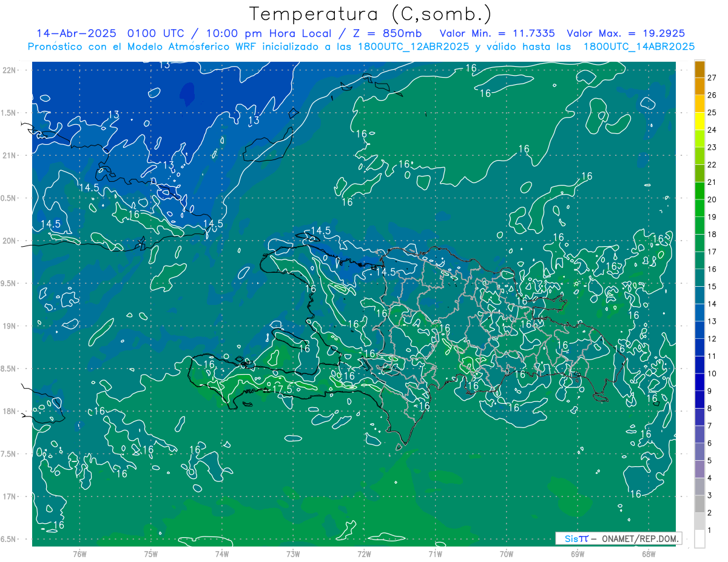Click the 75W longitude axis label

(150, 554)
